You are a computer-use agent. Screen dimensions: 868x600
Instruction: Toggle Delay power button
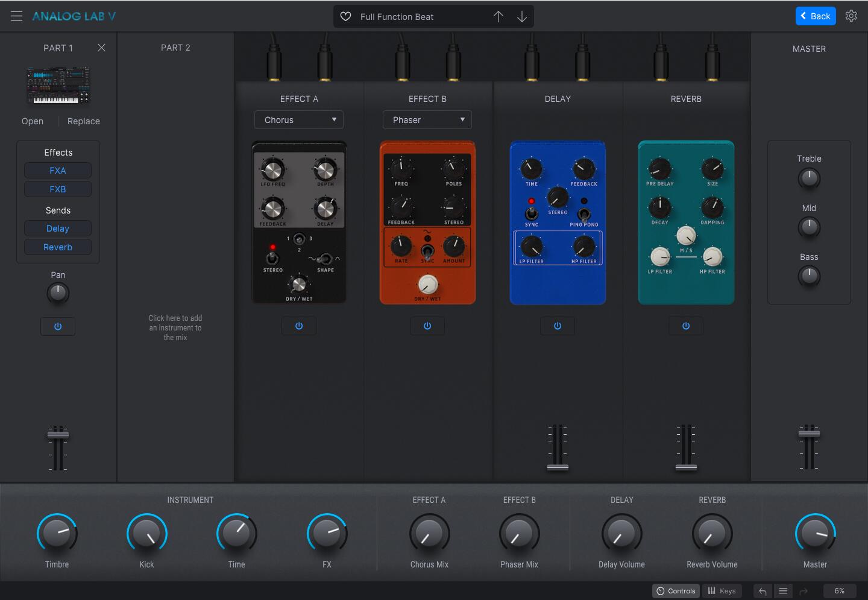pyautogui.click(x=558, y=326)
